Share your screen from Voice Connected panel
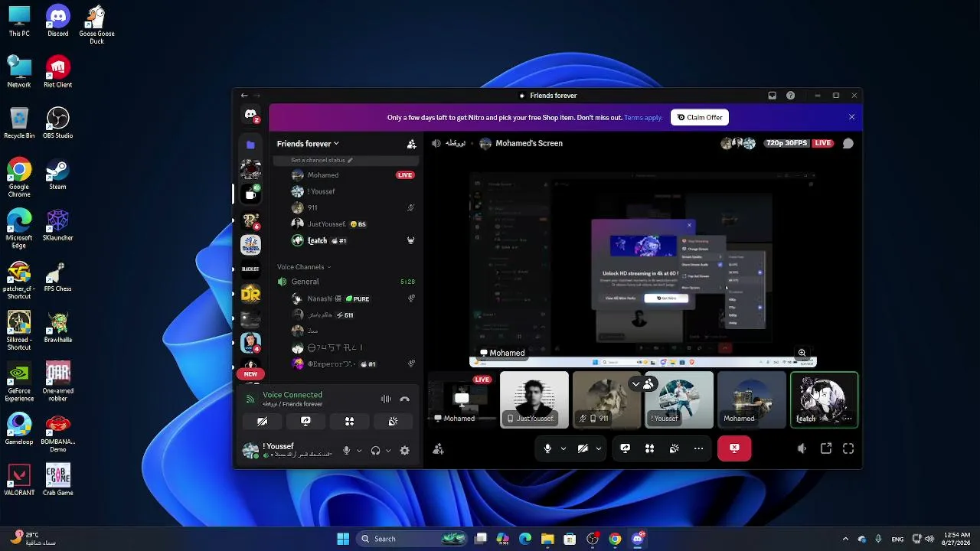 pyautogui.click(x=305, y=421)
